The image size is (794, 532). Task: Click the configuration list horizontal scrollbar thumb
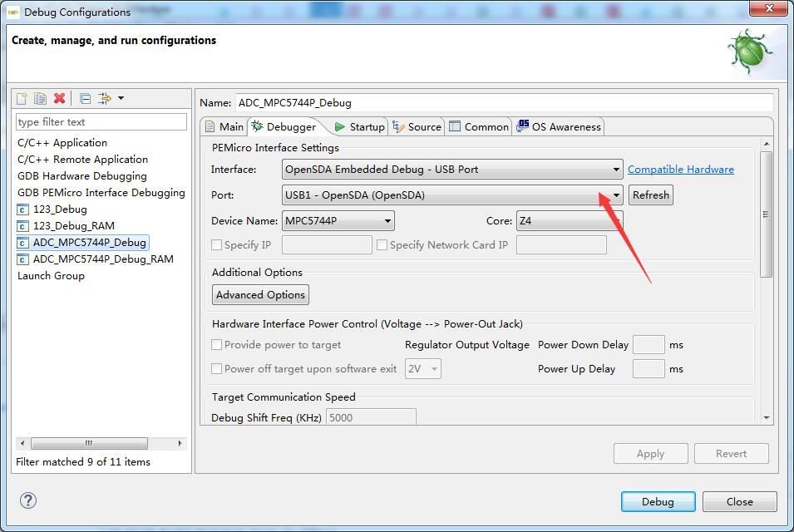[89, 443]
